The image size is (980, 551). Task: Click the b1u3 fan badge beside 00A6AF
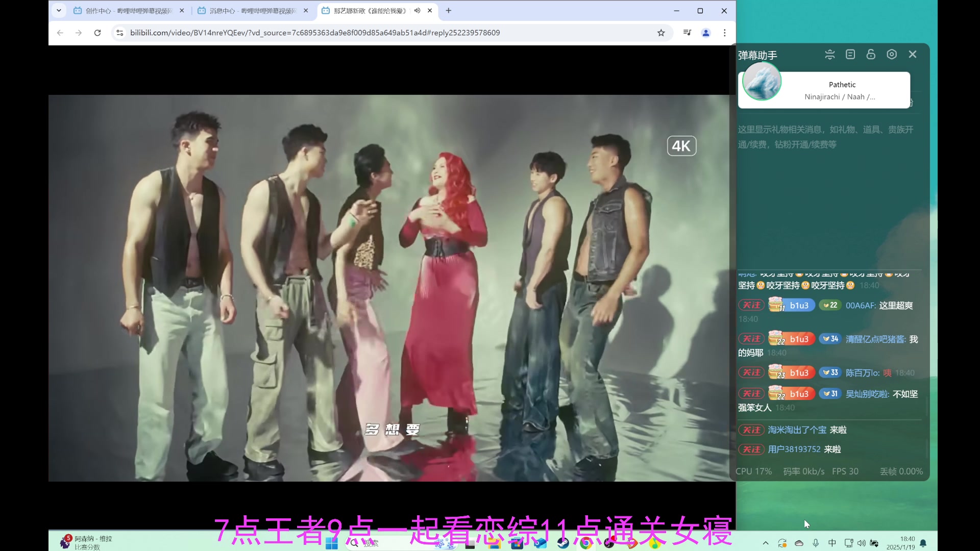point(792,305)
